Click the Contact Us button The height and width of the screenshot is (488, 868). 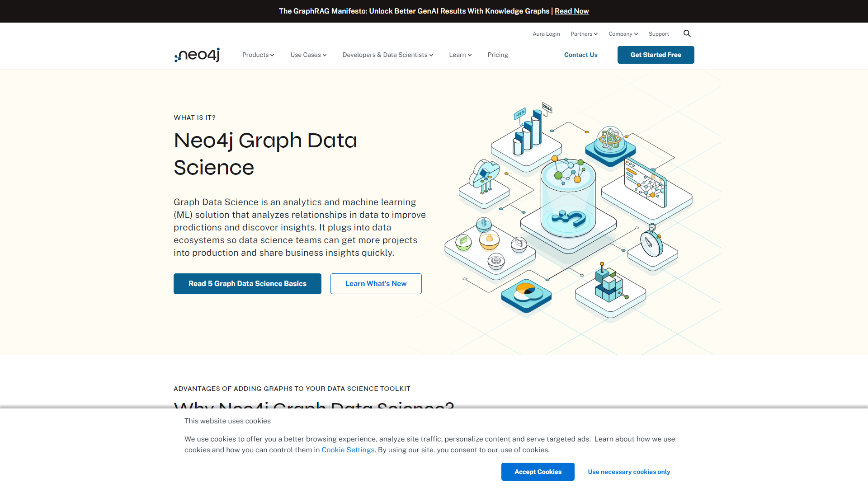580,54
